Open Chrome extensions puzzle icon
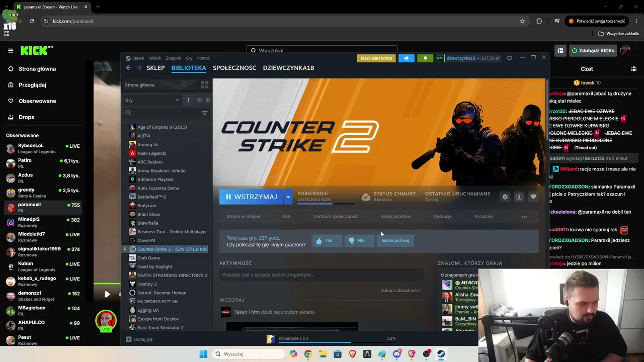This screenshot has height=362, width=644. (x=539, y=21)
